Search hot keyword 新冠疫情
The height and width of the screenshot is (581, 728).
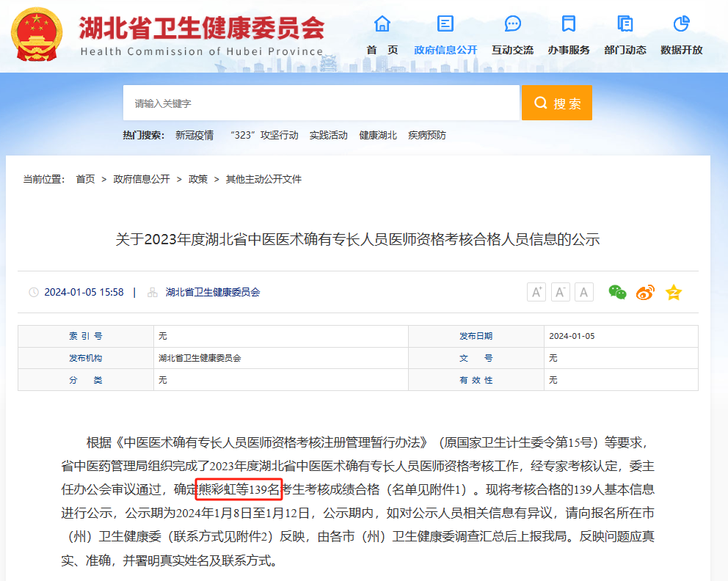coord(194,135)
